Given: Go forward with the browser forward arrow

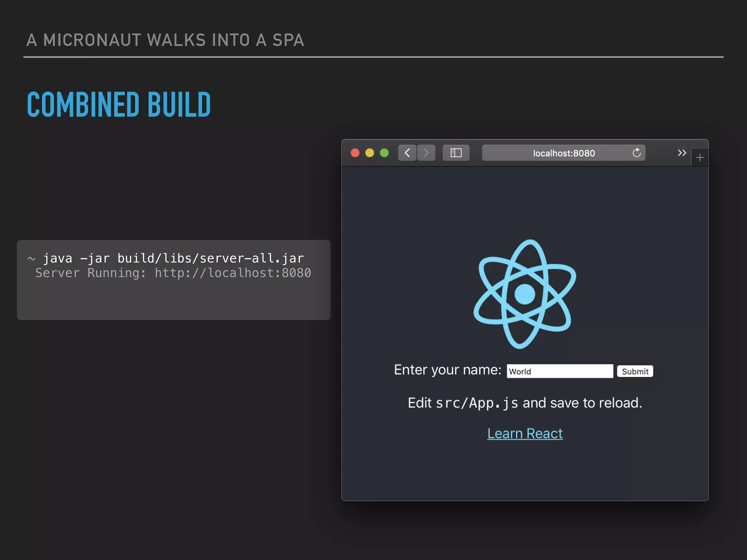Looking at the screenshot, I should 426,153.
